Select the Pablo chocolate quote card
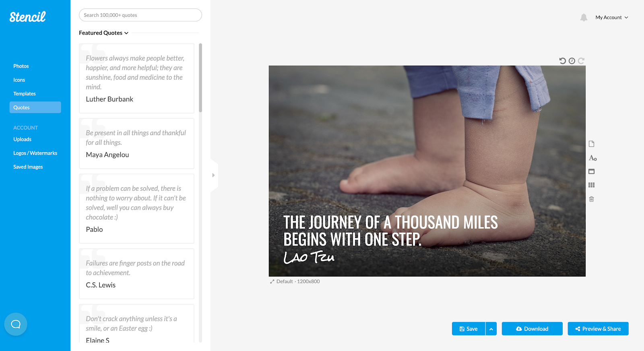 [137, 209]
